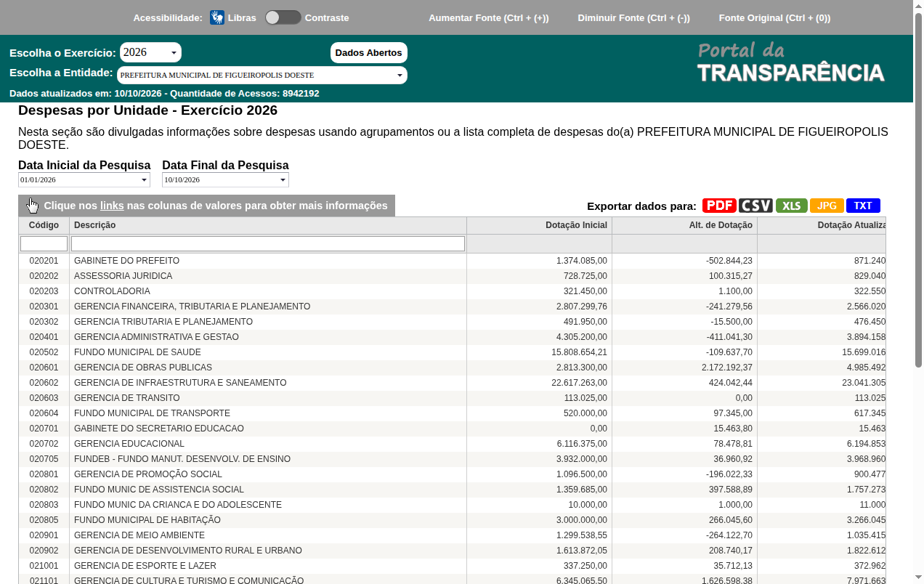Sort by the Dotação Inicial column header
The image size is (924, 584).
(x=540, y=225)
